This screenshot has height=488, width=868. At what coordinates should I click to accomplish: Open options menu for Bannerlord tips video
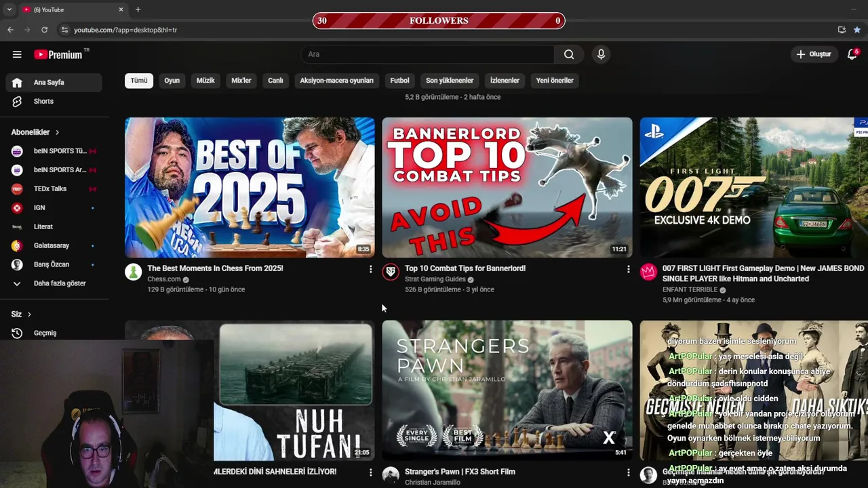pos(628,270)
